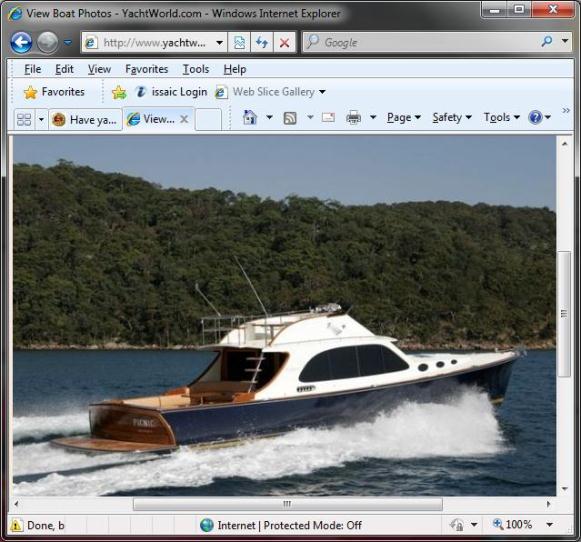Expand the address bar URL dropdown
Viewport: 581px width, 542px height.
click(x=219, y=43)
